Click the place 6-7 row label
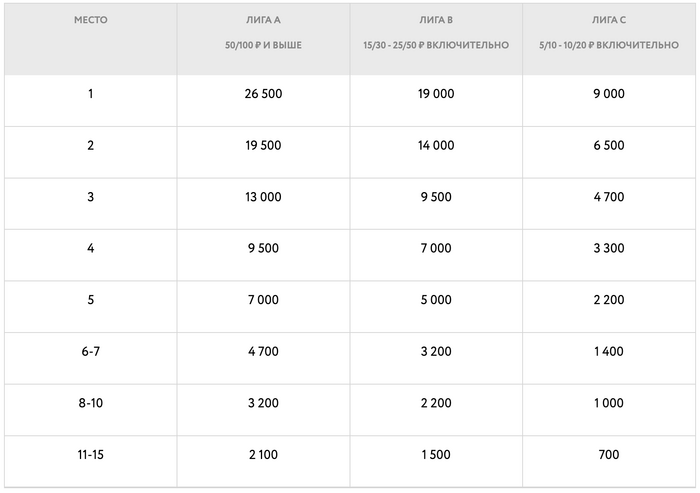Image resolution: width=700 pixels, height=493 pixels. tap(90, 352)
